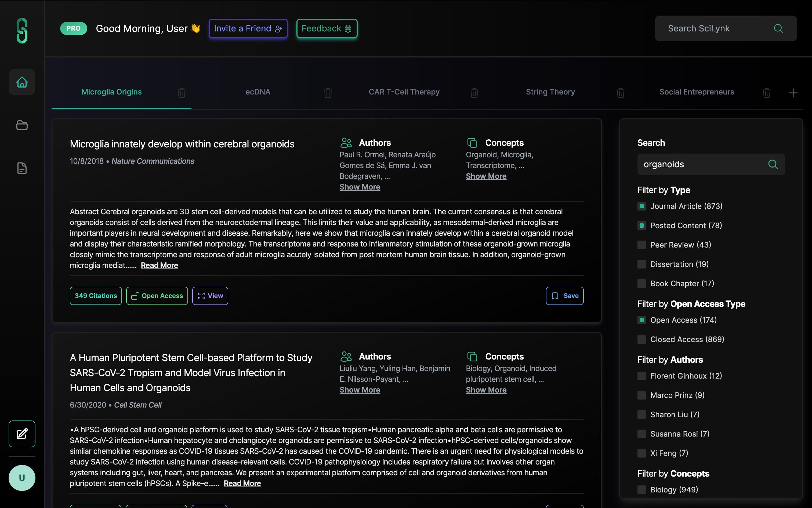Expand concepts Show More for the SARS-CoV-2 paper
This screenshot has width=812, height=508.
tap(486, 390)
